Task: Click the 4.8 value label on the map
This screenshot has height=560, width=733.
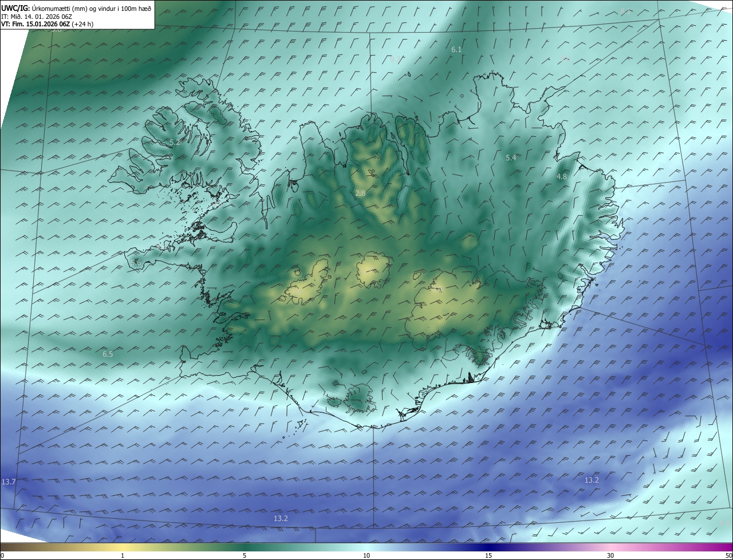Action: (x=562, y=177)
